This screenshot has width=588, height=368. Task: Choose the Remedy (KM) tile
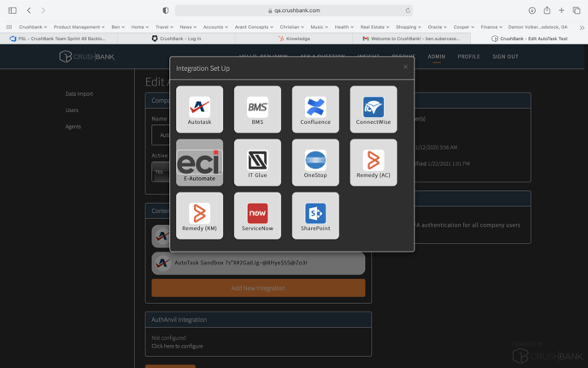click(199, 216)
